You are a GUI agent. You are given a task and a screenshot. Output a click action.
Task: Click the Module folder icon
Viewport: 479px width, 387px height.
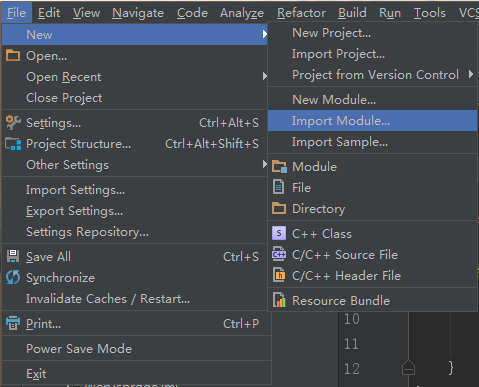(279, 166)
